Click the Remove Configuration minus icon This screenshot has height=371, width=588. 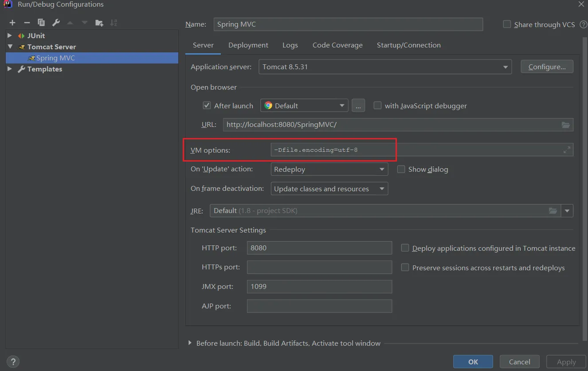(27, 23)
